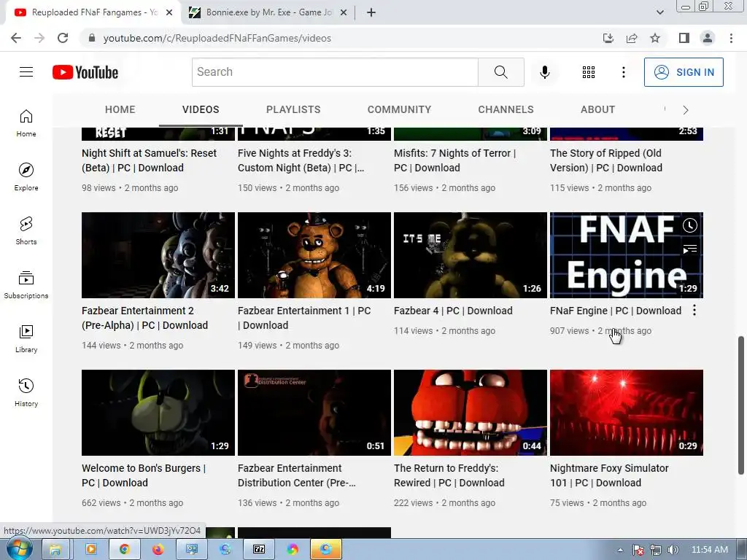Open action menu for FNaF Engine video
747x560 pixels.
pyautogui.click(x=694, y=311)
